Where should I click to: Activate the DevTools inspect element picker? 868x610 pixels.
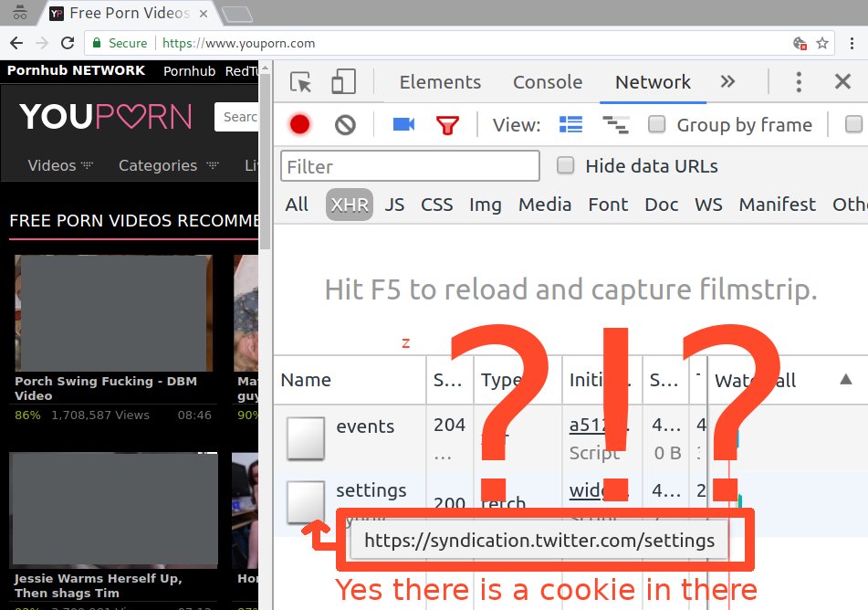tap(300, 82)
